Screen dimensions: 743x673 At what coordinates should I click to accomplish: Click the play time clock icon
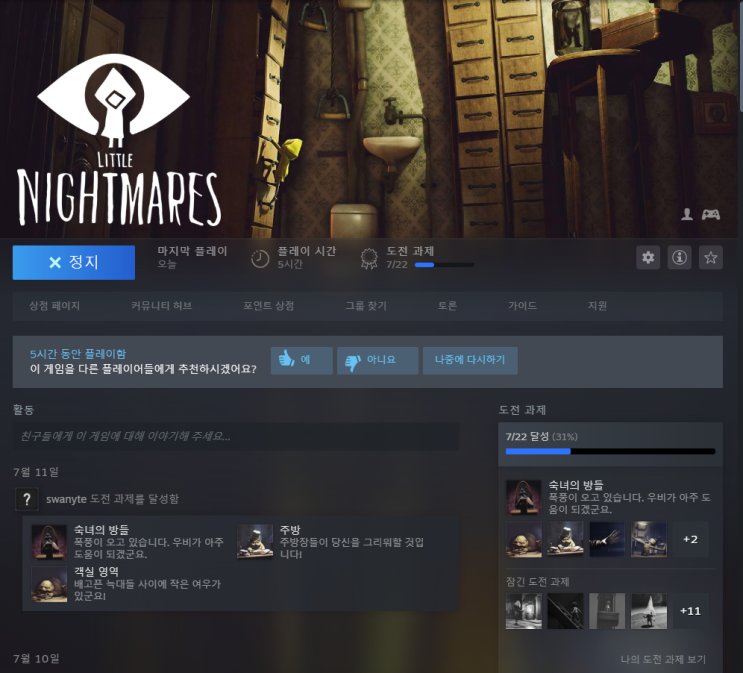click(x=260, y=259)
